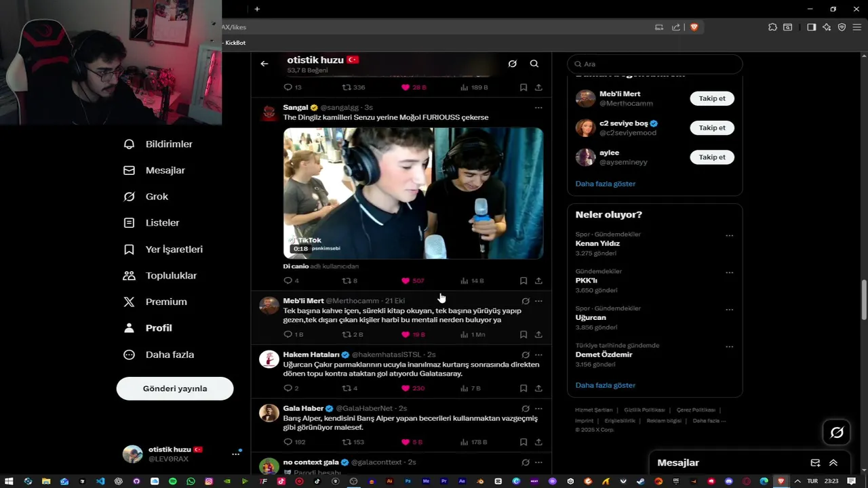Screen dimensions: 868x488
Task: Show more suggested accounts via Daha fazla göster
Action: (x=606, y=184)
